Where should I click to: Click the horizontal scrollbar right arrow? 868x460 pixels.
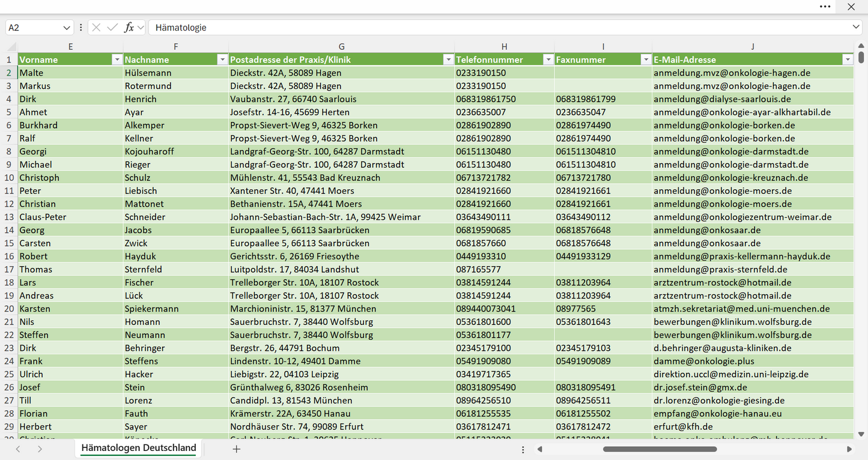pos(849,449)
